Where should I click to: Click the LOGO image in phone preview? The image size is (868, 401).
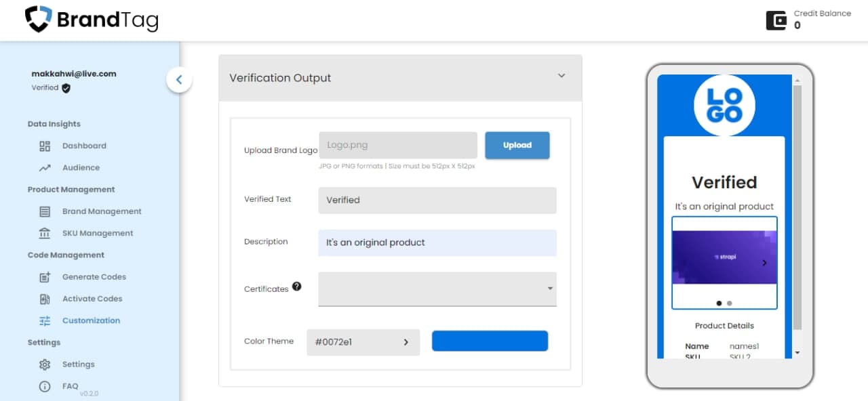point(724,106)
